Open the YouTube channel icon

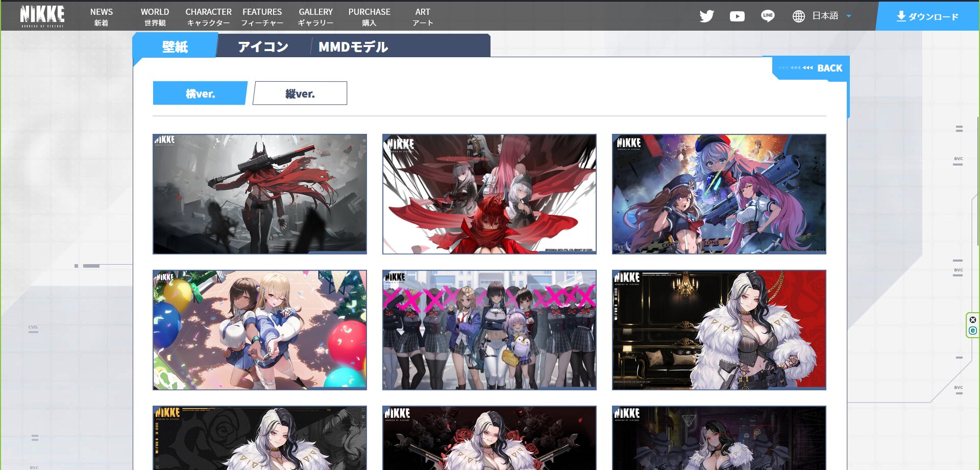(x=737, y=16)
